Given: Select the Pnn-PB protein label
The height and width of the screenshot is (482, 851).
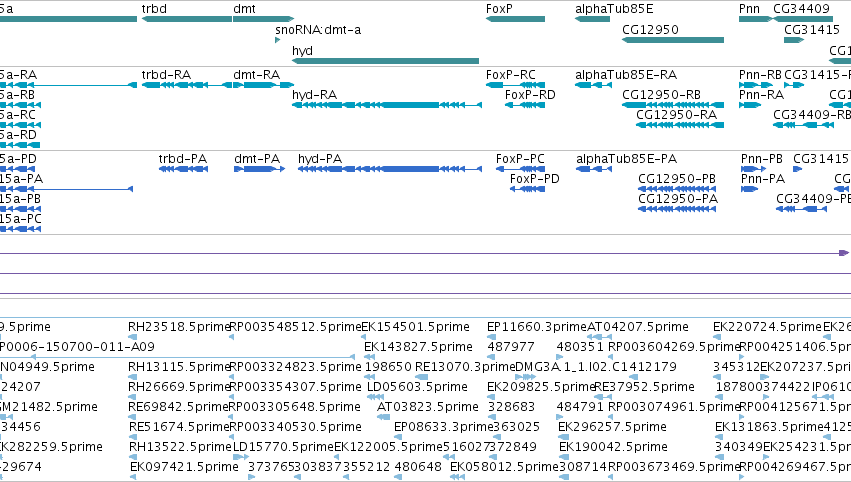Looking at the screenshot, I should [762, 159].
